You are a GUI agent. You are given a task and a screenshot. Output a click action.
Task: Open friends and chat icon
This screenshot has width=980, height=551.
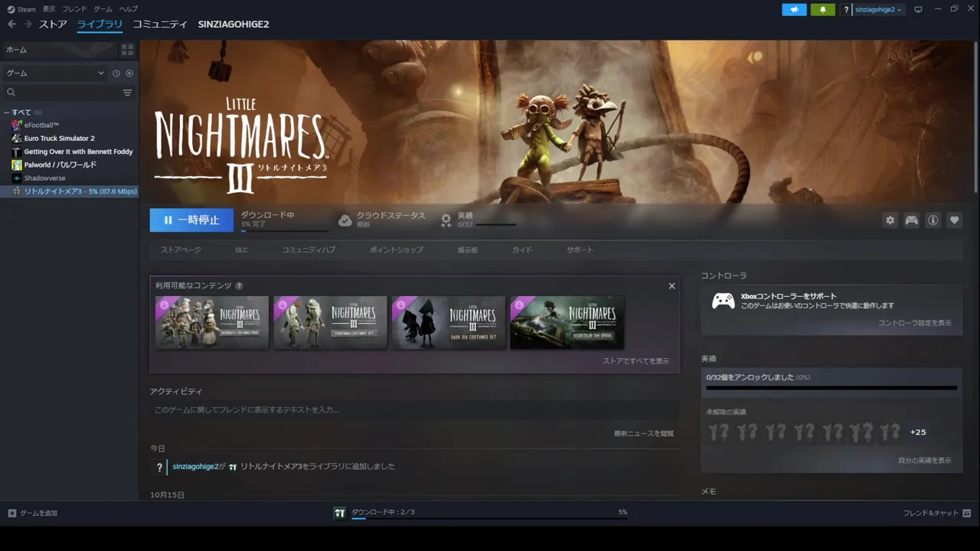click(966, 513)
